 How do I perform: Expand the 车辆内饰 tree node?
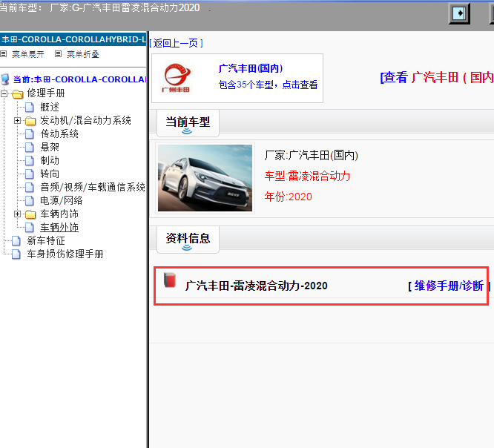[18, 214]
